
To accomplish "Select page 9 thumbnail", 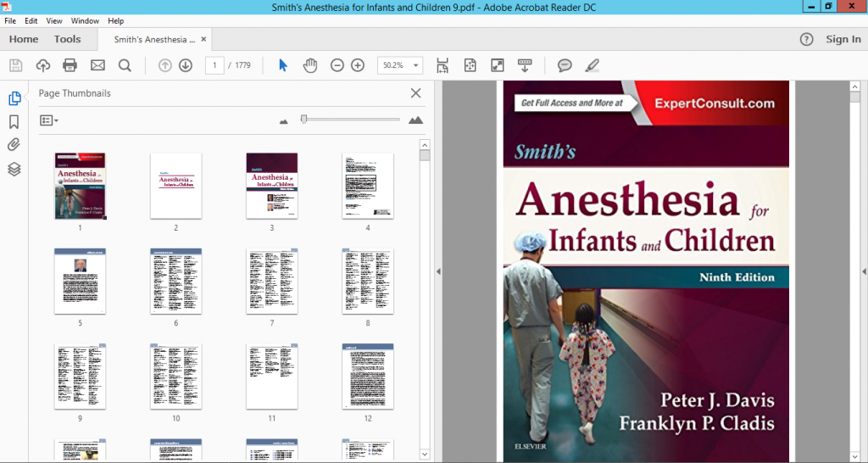I will click(80, 377).
